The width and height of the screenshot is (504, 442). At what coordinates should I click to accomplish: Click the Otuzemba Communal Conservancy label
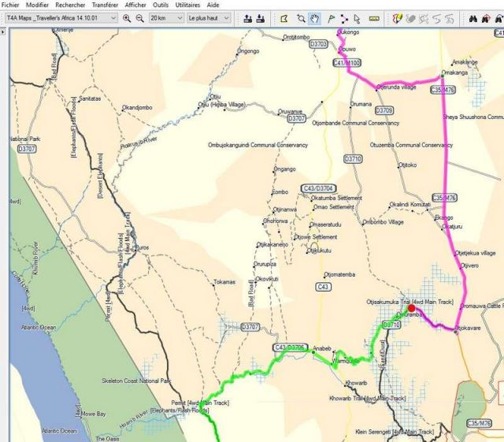[411, 145]
